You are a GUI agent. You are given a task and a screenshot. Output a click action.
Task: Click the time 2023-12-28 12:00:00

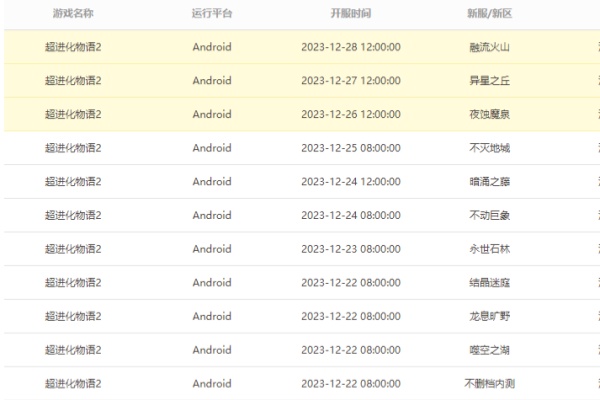tap(351, 47)
